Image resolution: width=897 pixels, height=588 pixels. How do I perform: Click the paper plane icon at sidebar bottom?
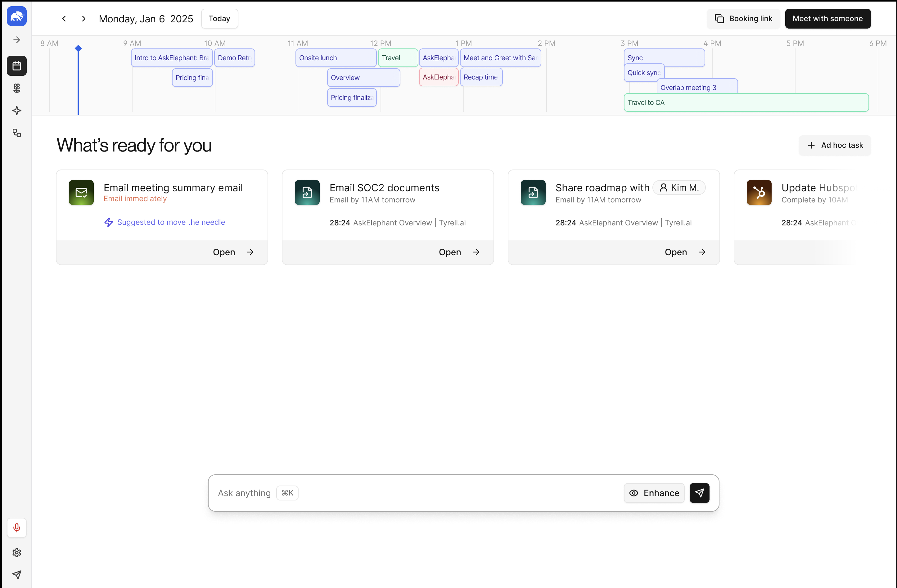click(x=16, y=574)
